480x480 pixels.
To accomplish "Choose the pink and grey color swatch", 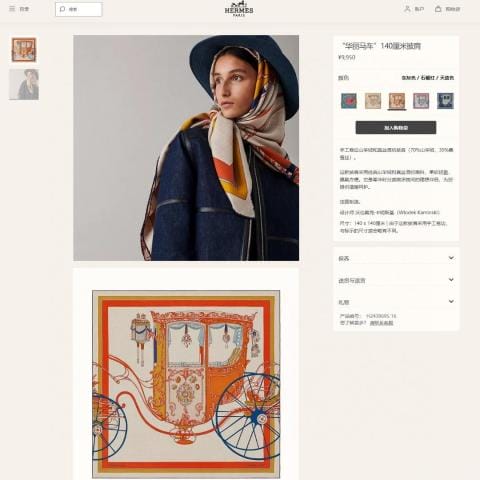I will [421, 101].
